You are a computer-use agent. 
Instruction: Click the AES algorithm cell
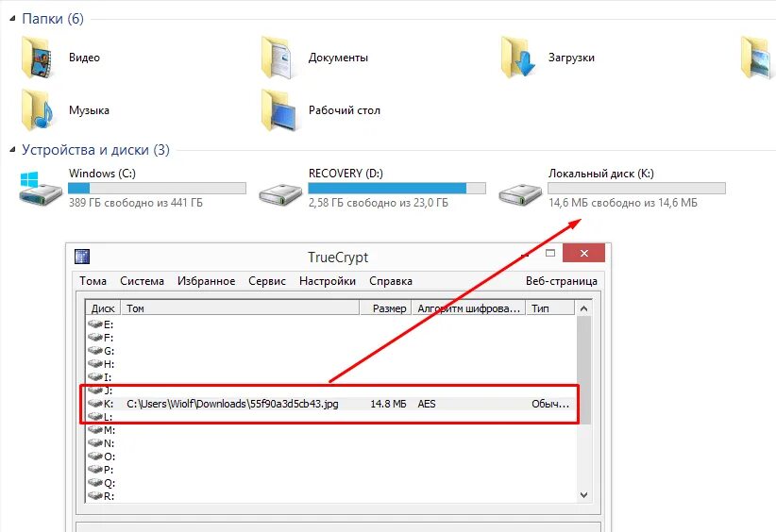pos(427,404)
